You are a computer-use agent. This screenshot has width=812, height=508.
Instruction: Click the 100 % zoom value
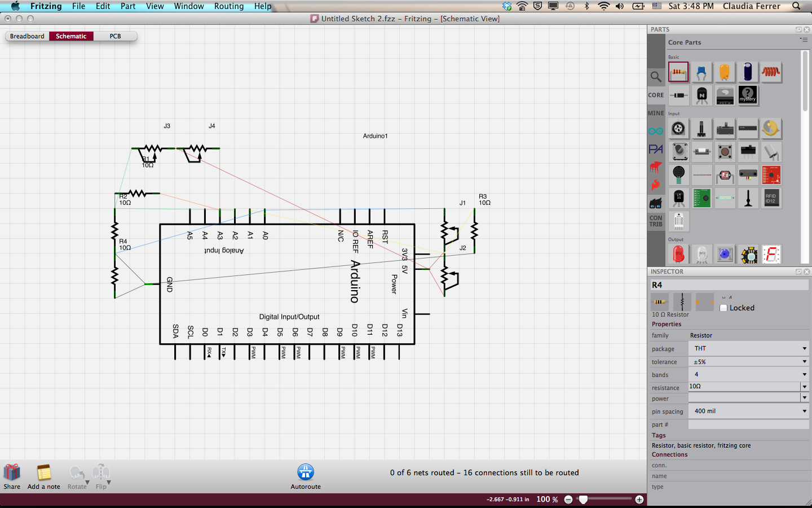(547, 500)
